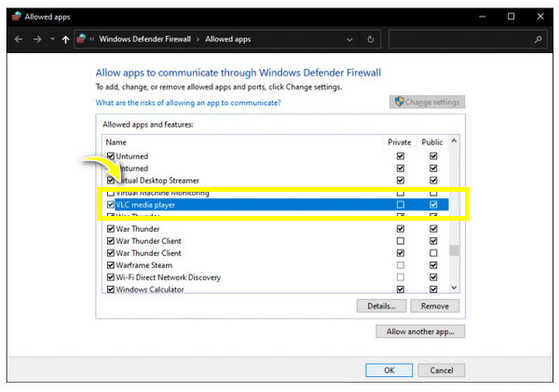This screenshot has width=559, height=392.
Task: Enable Private for VLC media player
Action: click(x=401, y=205)
